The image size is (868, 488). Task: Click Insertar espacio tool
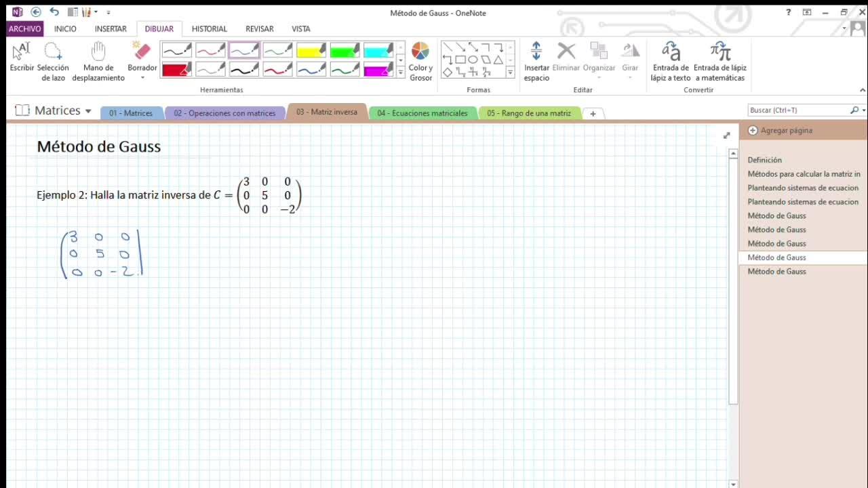pyautogui.click(x=536, y=62)
